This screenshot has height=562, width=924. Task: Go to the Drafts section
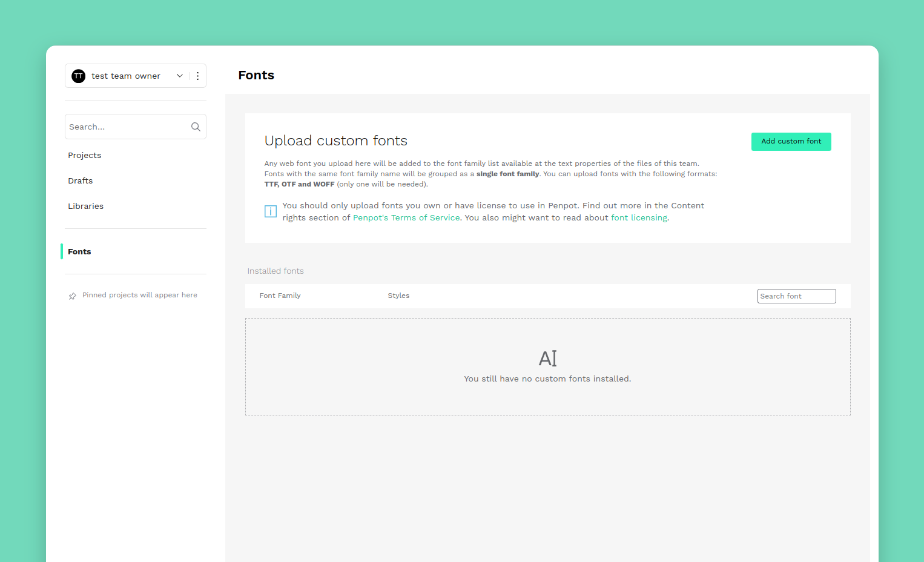point(81,181)
